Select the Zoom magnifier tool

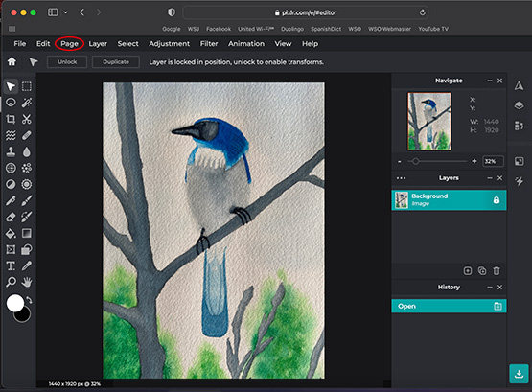[11, 282]
